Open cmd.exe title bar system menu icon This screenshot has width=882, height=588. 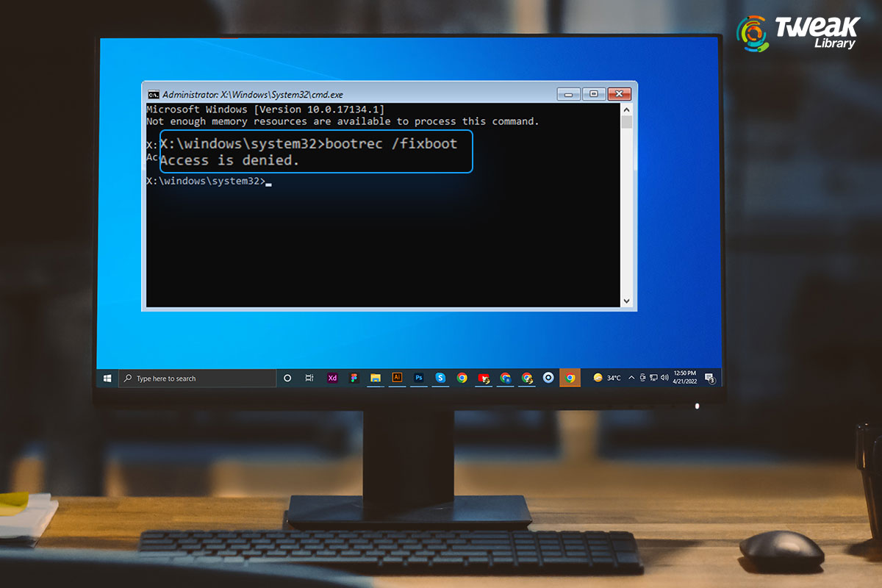pyautogui.click(x=153, y=94)
